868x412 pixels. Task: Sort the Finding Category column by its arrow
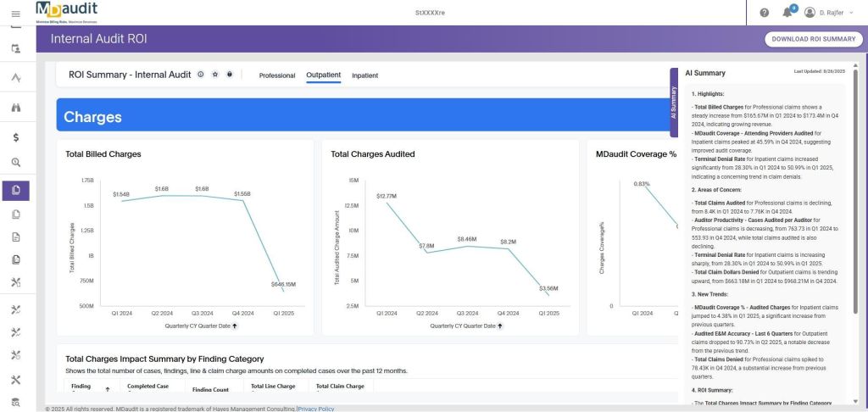click(x=108, y=389)
